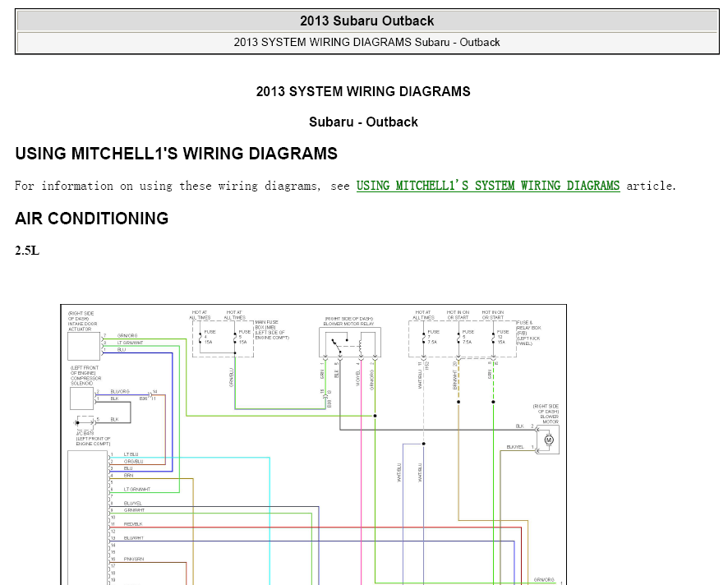Click the 'BLU/ORG' wire label
Screen dimensions: 728x585
point(120,391)
